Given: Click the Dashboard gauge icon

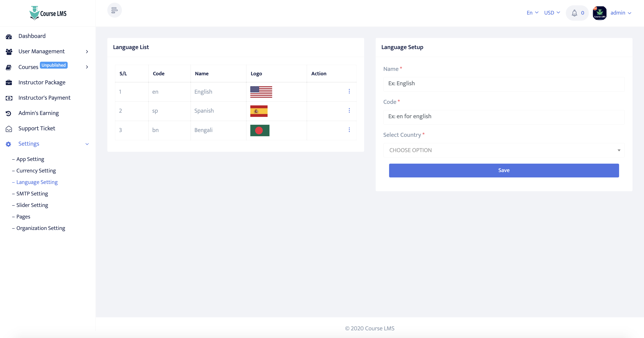Looking at the screenshot, I should coord(9,36).
